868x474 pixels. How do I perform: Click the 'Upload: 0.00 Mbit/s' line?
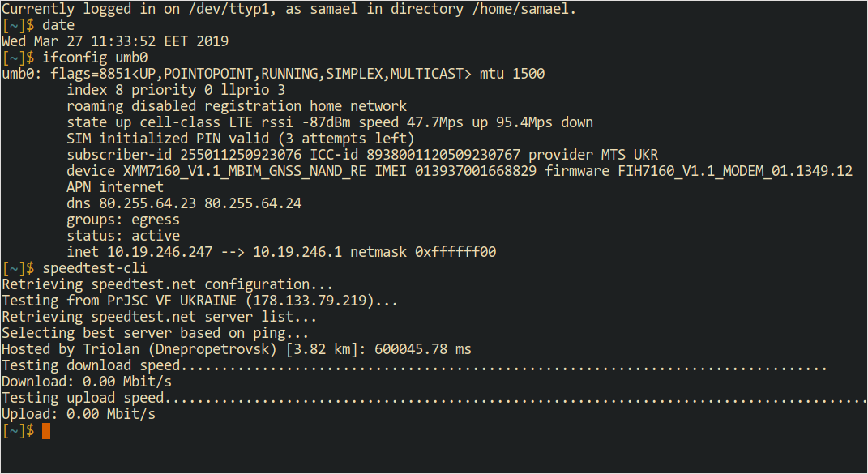[79, 414]
